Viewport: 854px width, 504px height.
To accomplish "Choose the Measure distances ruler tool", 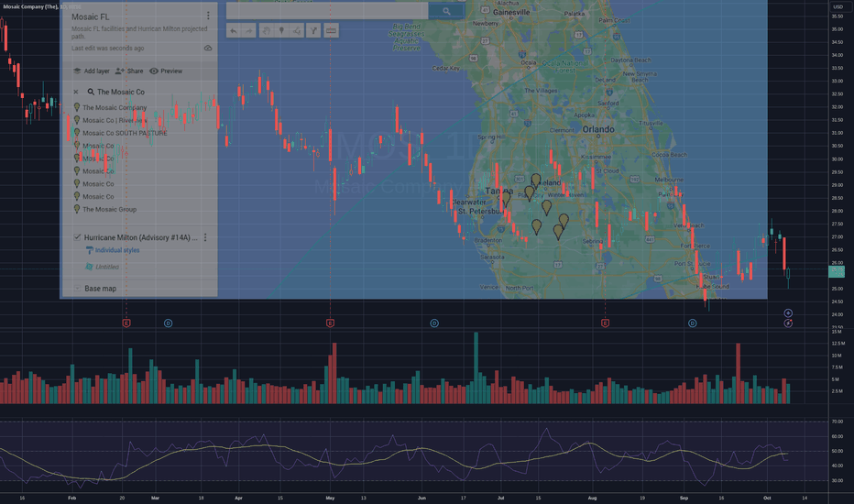I will click(331, 30).
